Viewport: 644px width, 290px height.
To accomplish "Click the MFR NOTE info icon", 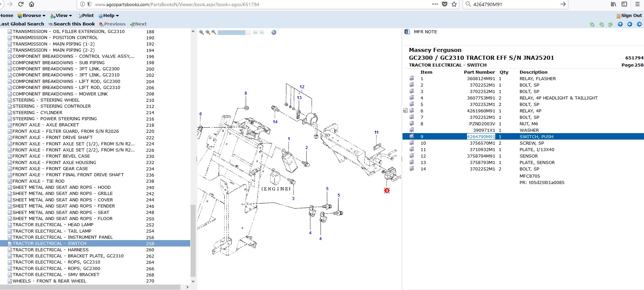I will [407, 32].
